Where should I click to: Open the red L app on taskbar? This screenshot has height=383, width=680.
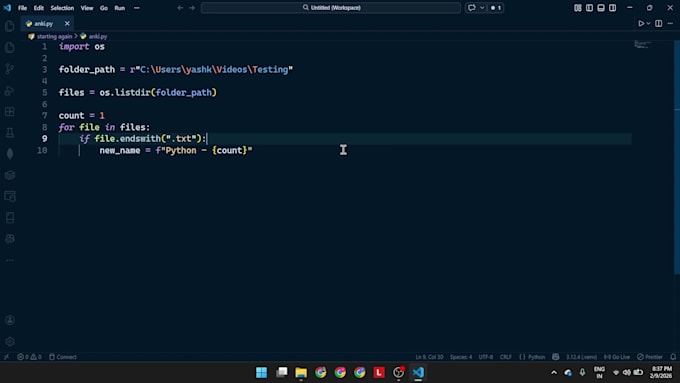pos(379,372)
